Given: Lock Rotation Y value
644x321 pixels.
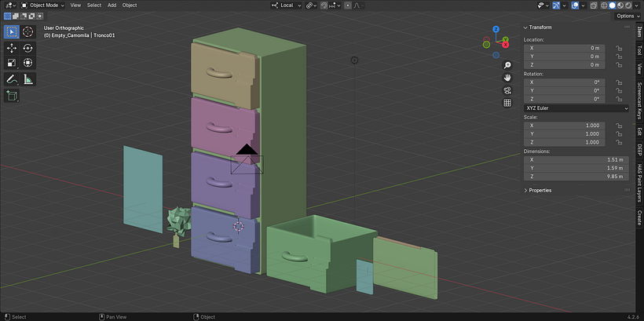Looking at the screenshot, I should [618, 91].
